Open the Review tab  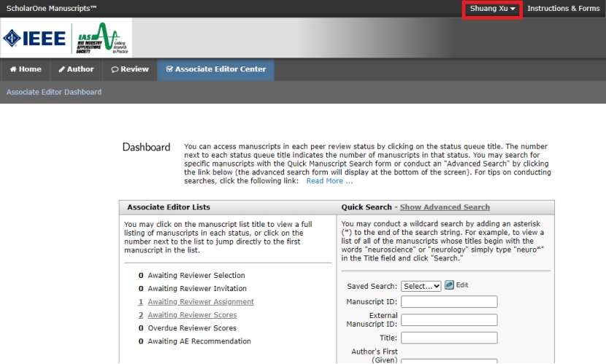point(130,69)
